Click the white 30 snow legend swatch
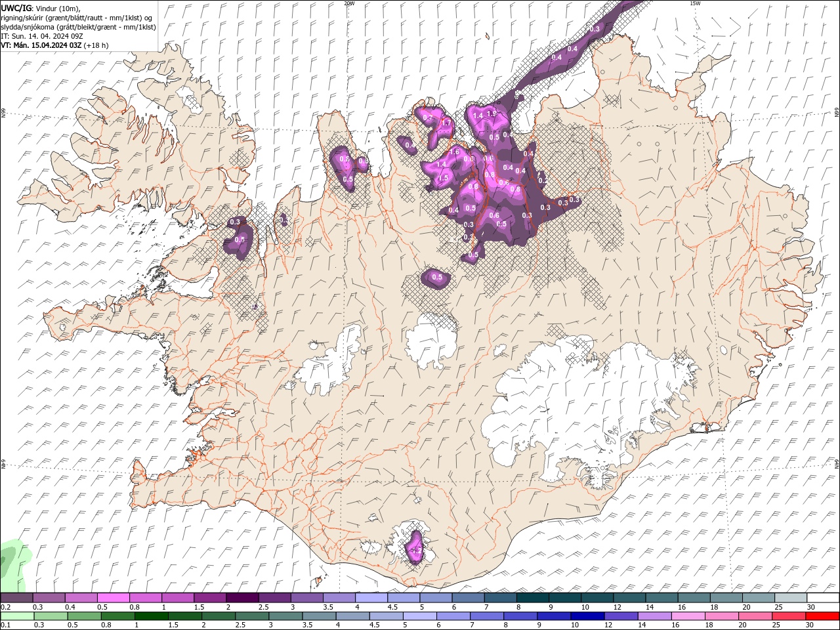 pos(822,598)
